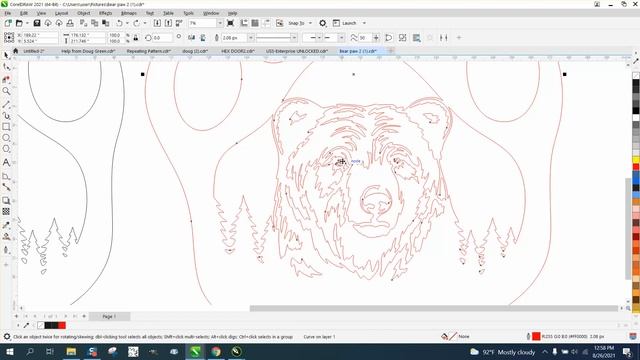Select the Transparency tool in the toolbox
The height and width of the screenshot is (360, 640).
(x=6, y=211)
